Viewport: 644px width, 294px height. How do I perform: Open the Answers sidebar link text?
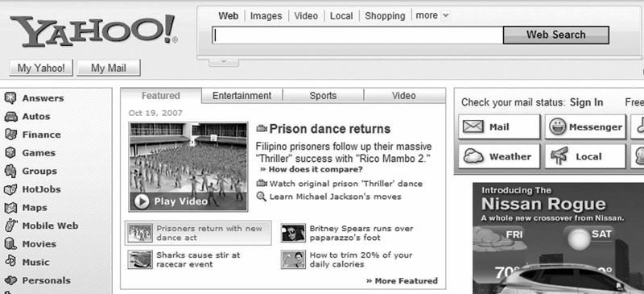tap(43, 98)
